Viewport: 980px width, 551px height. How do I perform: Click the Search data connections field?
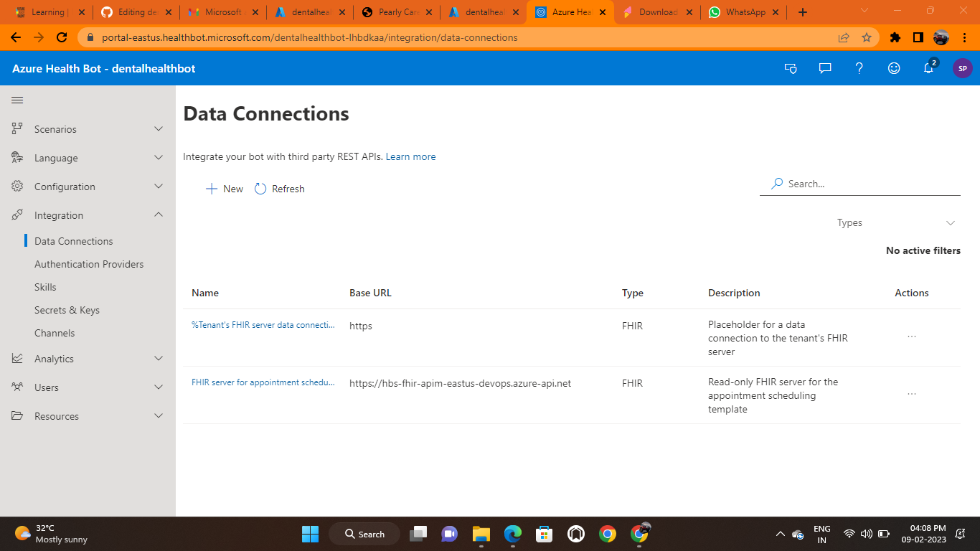pos(860,184)
